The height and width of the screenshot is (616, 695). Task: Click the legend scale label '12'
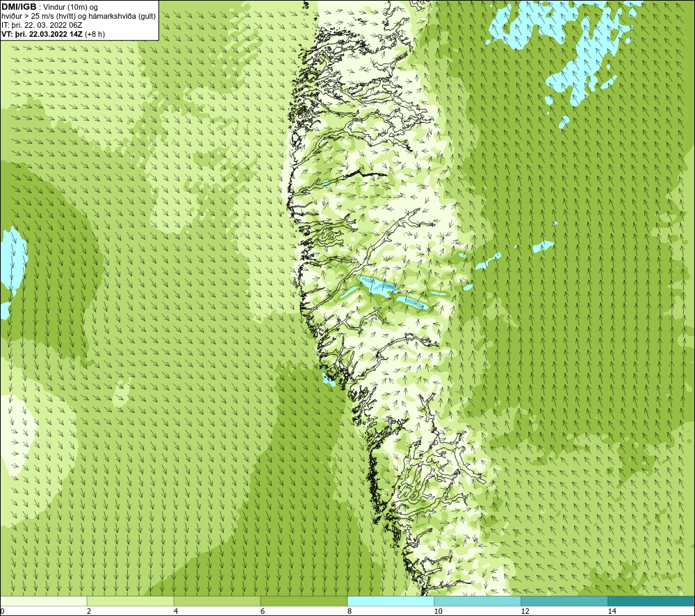point(525,612)
